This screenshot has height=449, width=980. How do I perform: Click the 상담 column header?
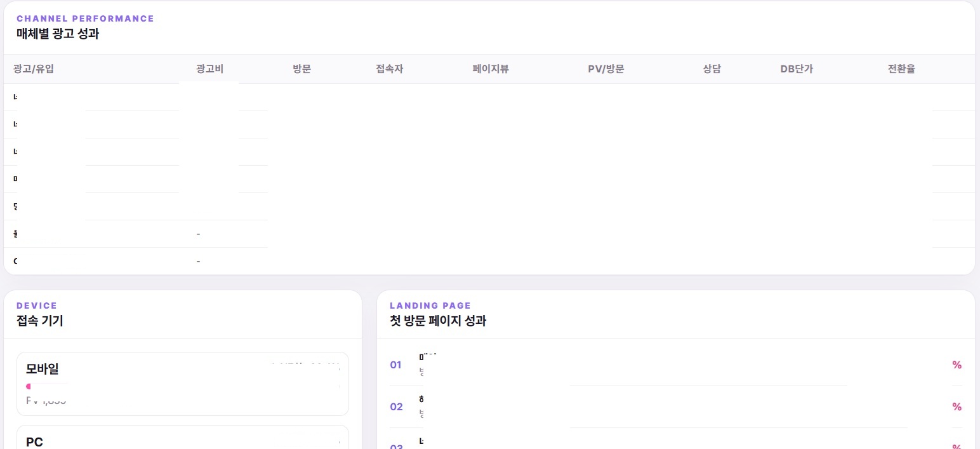coord(712,69)
